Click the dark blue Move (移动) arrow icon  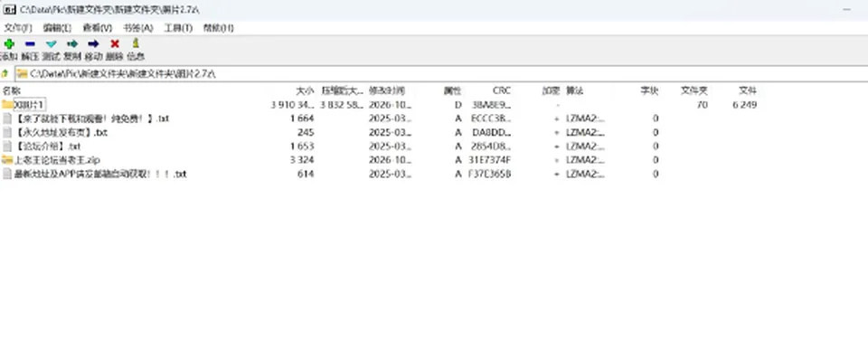click(93, 44)
